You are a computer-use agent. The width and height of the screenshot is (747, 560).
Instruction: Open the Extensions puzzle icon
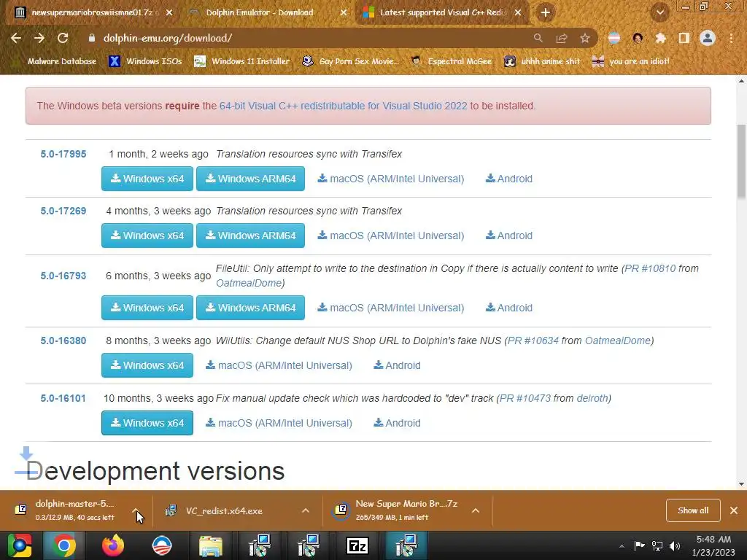660,38
